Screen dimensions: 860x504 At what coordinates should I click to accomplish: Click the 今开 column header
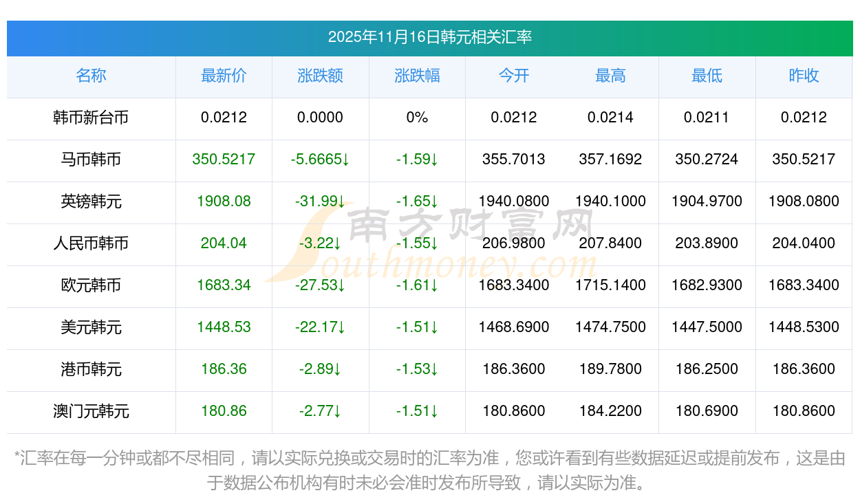click(514, 76)
